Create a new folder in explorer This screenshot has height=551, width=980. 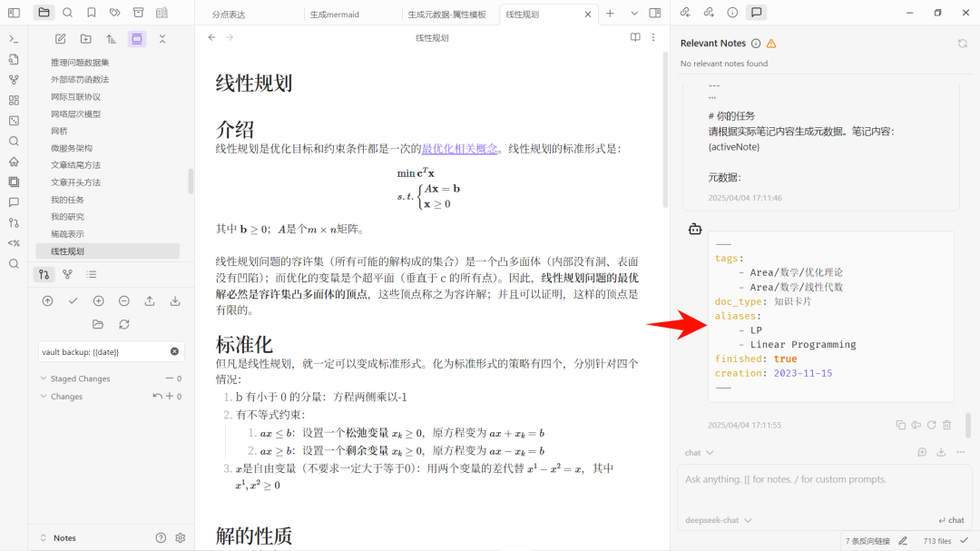[x=85, y=39]
